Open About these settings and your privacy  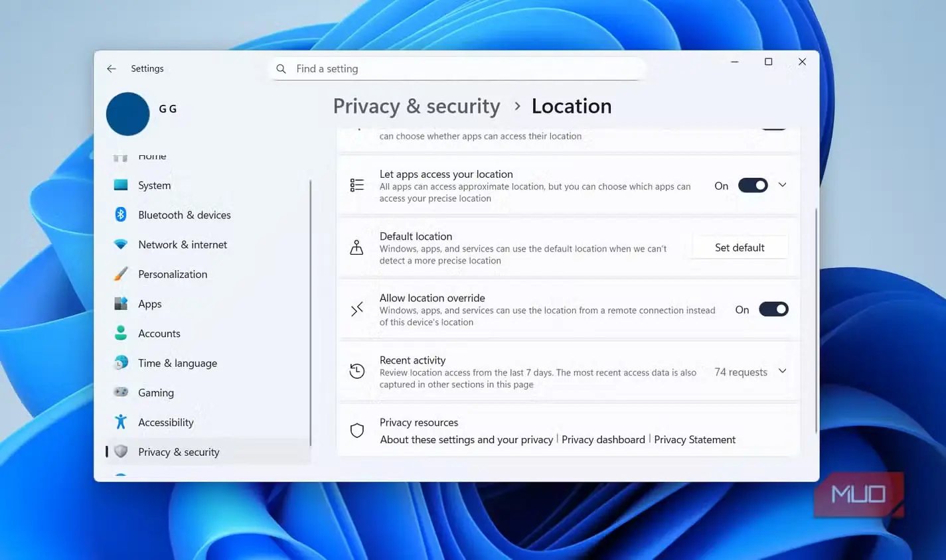tap(467, 439)
